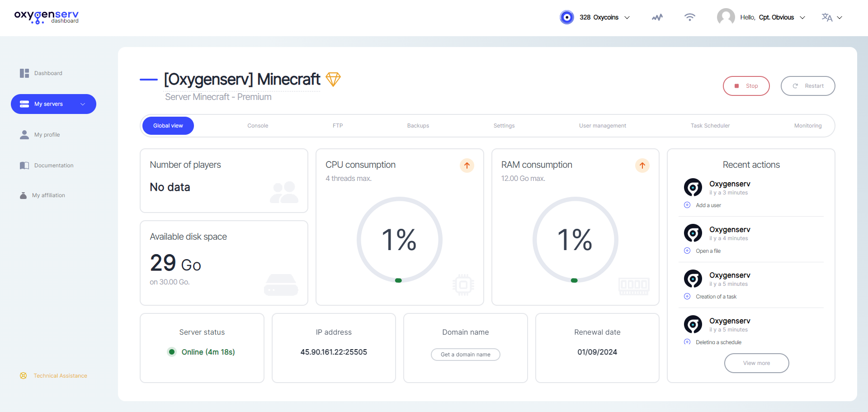Click the Online (4m 18s) status text
This screenshot has width=868, height=412.
pyautogui.click(x=208, y=352)
